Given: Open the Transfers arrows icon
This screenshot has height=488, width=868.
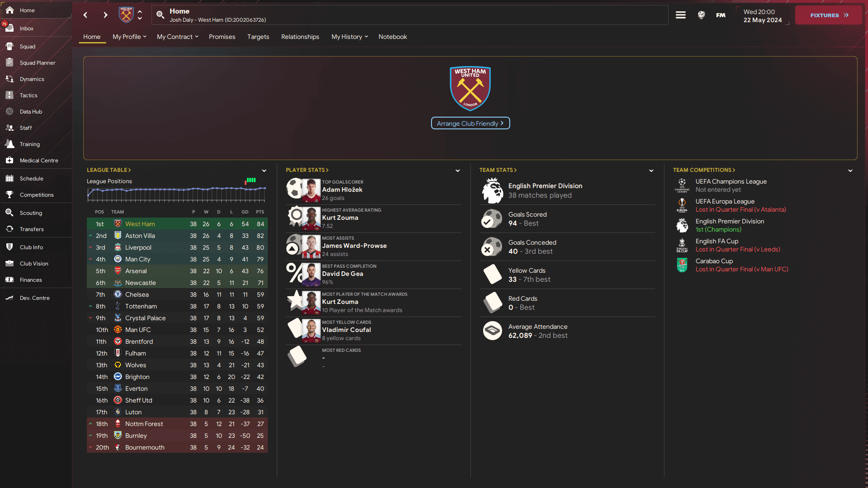Looking at the screenshot, I should [x=9, y=229].
